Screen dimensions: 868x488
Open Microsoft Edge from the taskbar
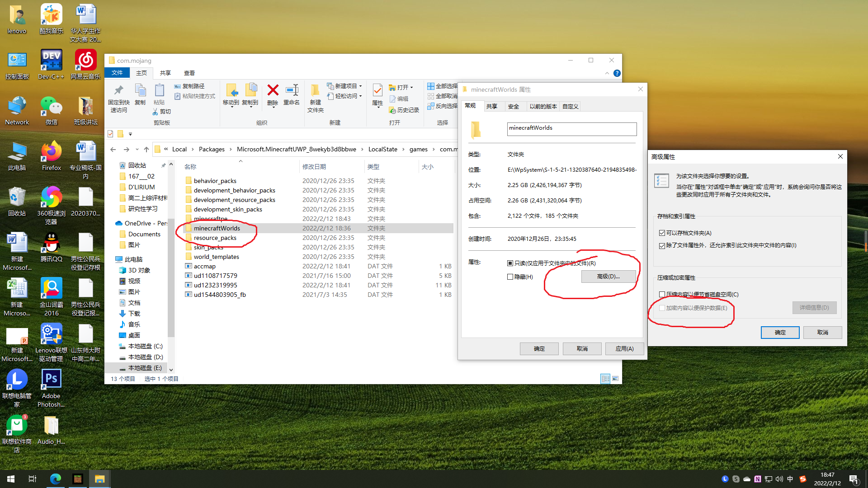click(56, 479)
